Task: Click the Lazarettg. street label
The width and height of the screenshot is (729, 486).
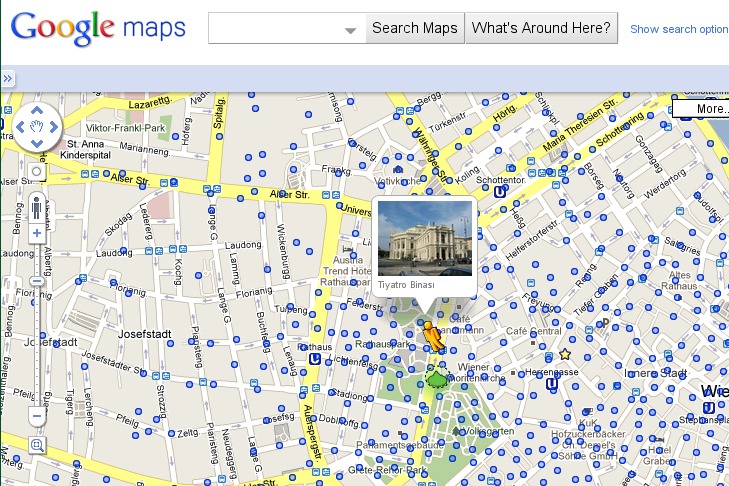Action: [x=150, y=102]
